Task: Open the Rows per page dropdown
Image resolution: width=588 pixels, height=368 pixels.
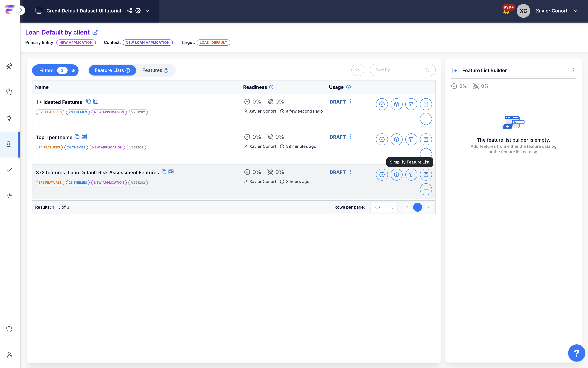Action: [383, 207]
